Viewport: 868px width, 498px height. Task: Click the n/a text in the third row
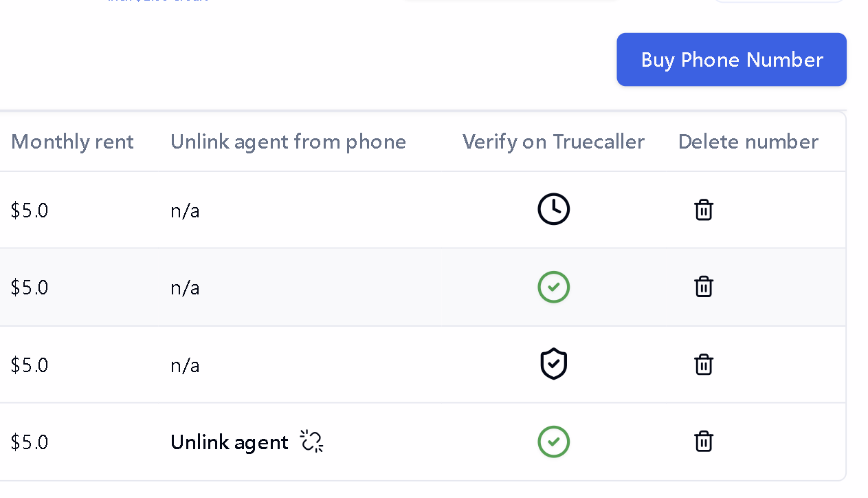tap(184, 365)
